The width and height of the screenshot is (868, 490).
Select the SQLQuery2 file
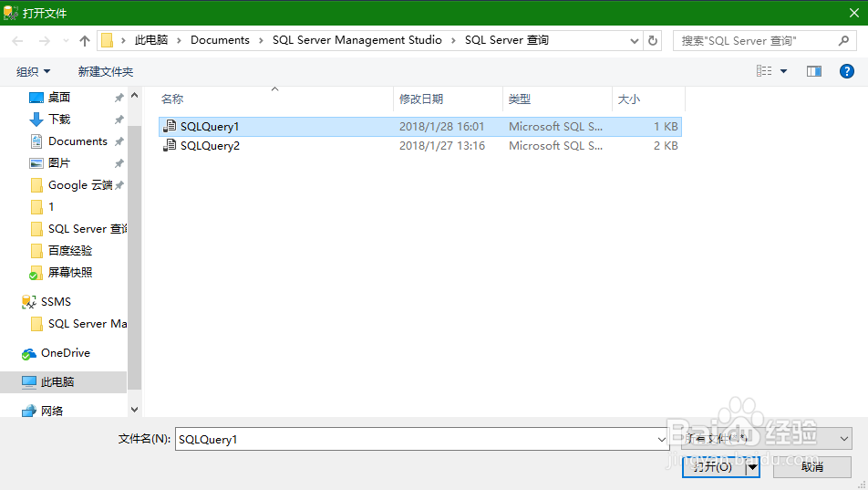pos(419,146)
